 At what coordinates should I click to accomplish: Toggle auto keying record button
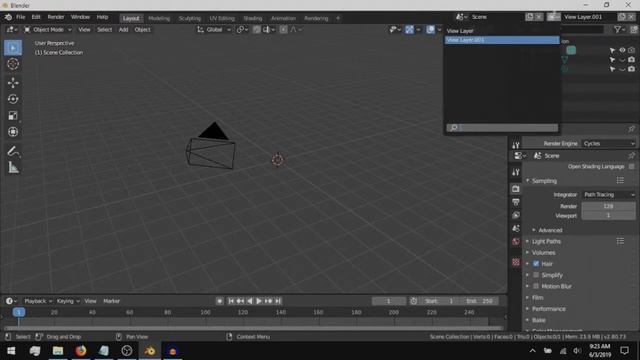pyautogui.click(x=220, y=301)
